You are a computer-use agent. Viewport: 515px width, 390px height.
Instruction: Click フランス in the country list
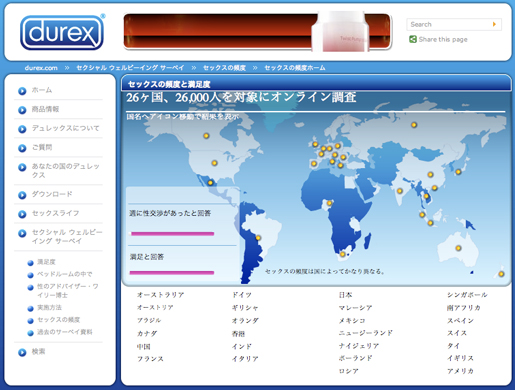coord(150,359)
